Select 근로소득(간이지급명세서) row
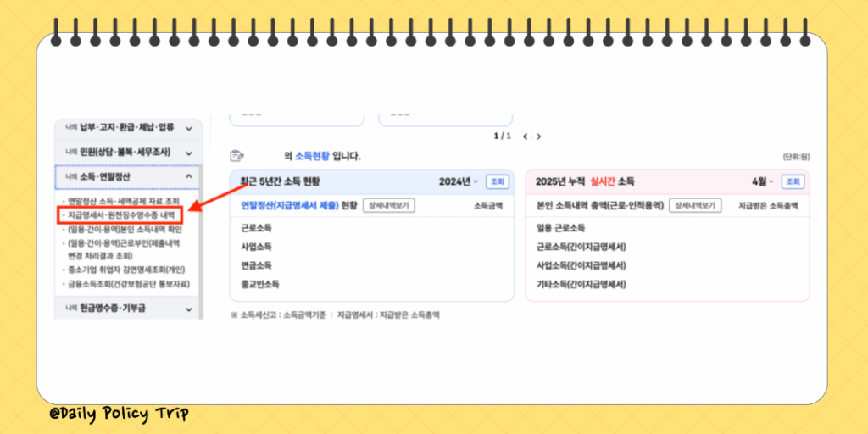868x434 pixels. coord(667,247)
